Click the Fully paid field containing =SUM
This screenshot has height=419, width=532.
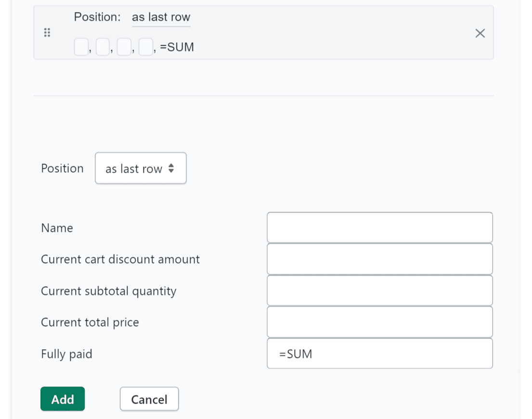pyautogui.click(x=379, y=354)
